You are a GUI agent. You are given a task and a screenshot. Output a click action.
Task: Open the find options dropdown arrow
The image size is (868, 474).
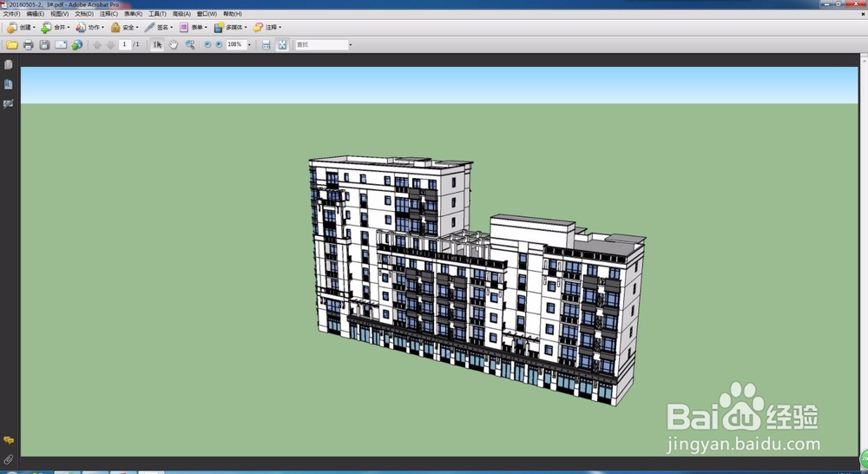351,45
